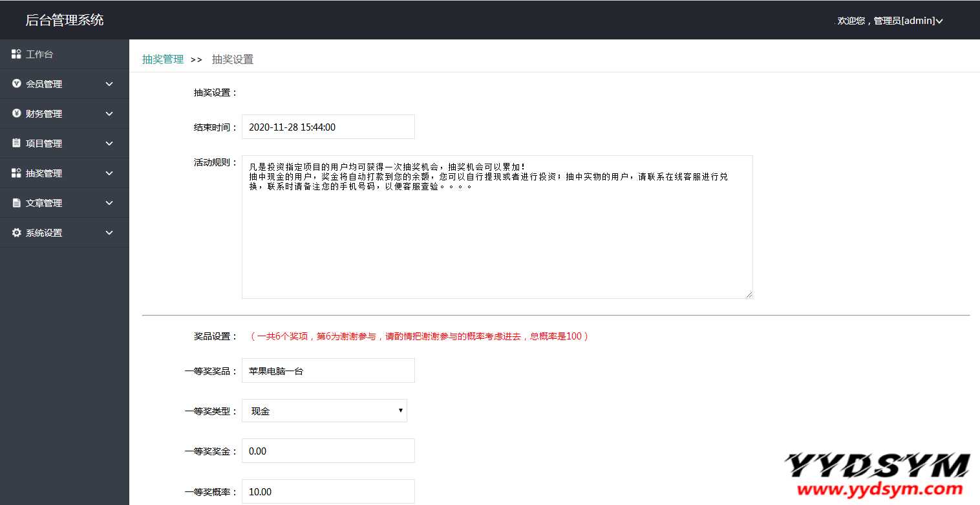The width and height of the screenshot is (980, 505).
Task: Click the 系统设置 gear icon
Action: pos(17,233)
